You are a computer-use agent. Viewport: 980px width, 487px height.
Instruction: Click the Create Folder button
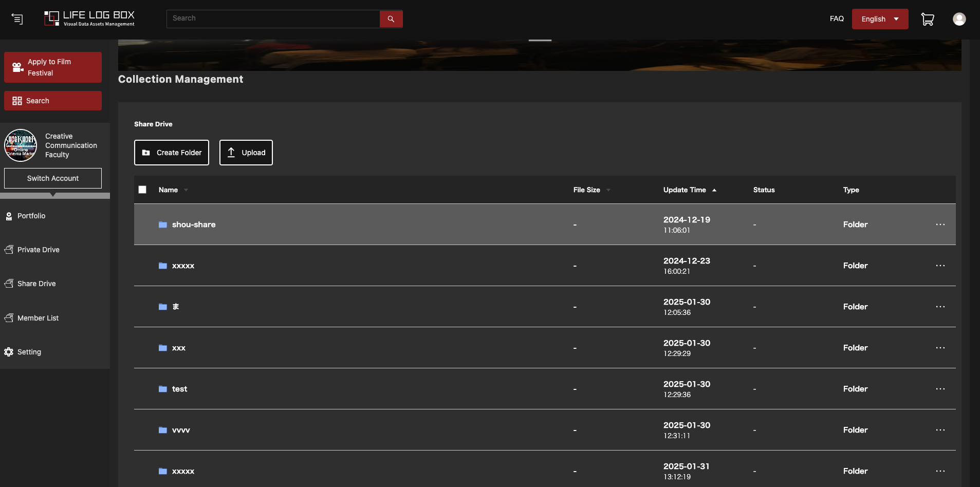pos(172,153)
